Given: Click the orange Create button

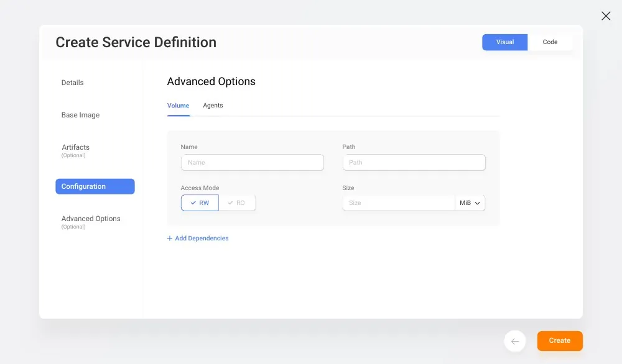Looking at the screenshot, I should click(560, 340).
